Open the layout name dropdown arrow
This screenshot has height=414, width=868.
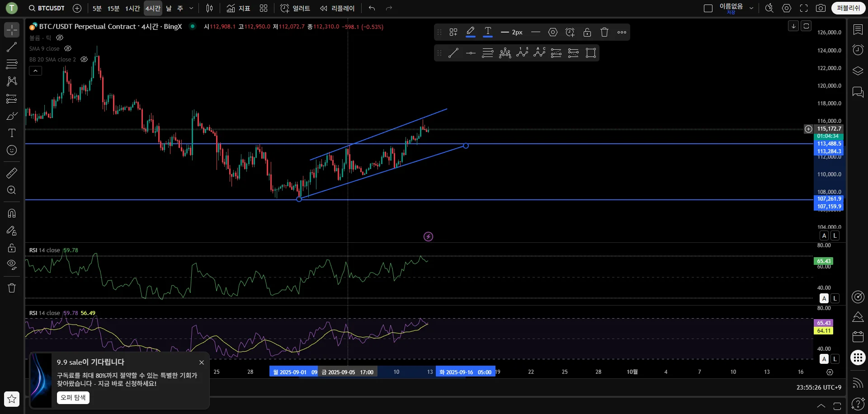click(x=751, y=8)
